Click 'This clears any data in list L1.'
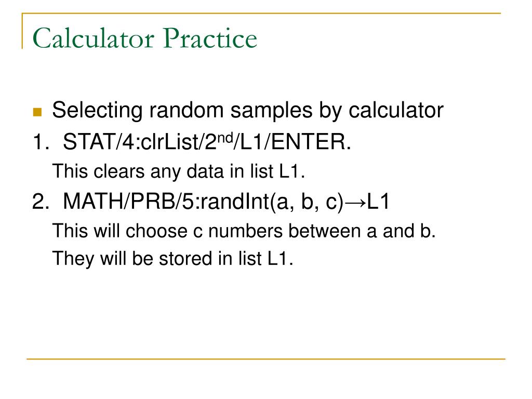532x399 pixels. tap(179, 171)
